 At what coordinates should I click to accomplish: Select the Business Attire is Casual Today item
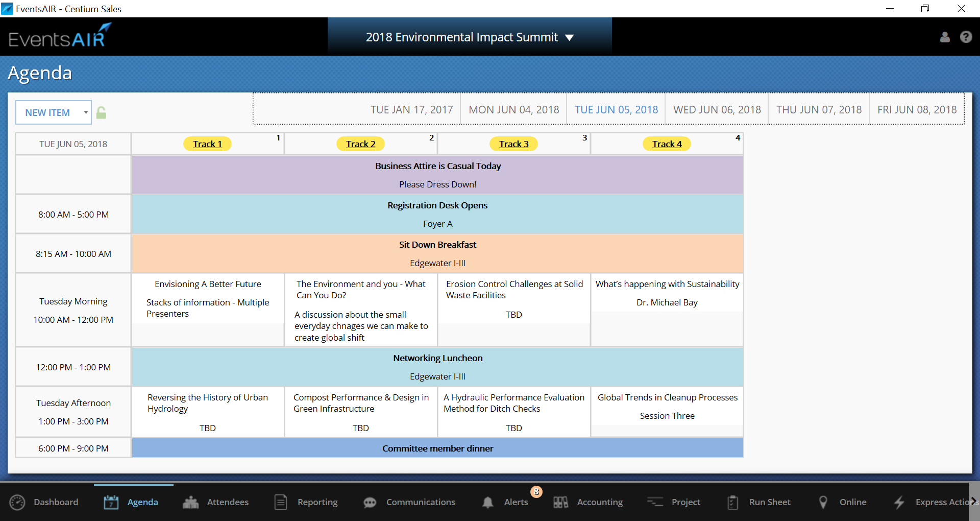(x=437, y=175)
